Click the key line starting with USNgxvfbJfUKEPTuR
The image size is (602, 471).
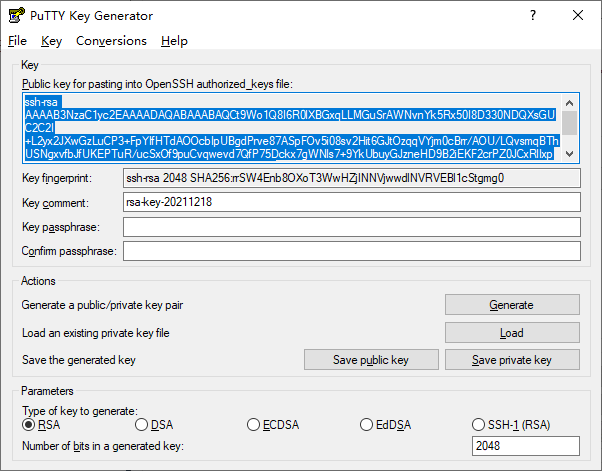coord(289,154)
